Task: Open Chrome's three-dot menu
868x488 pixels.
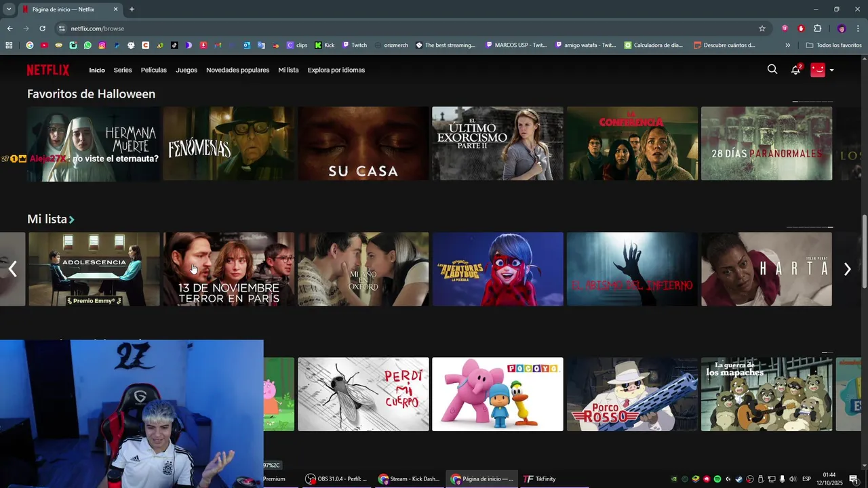Action: [858, 28]
